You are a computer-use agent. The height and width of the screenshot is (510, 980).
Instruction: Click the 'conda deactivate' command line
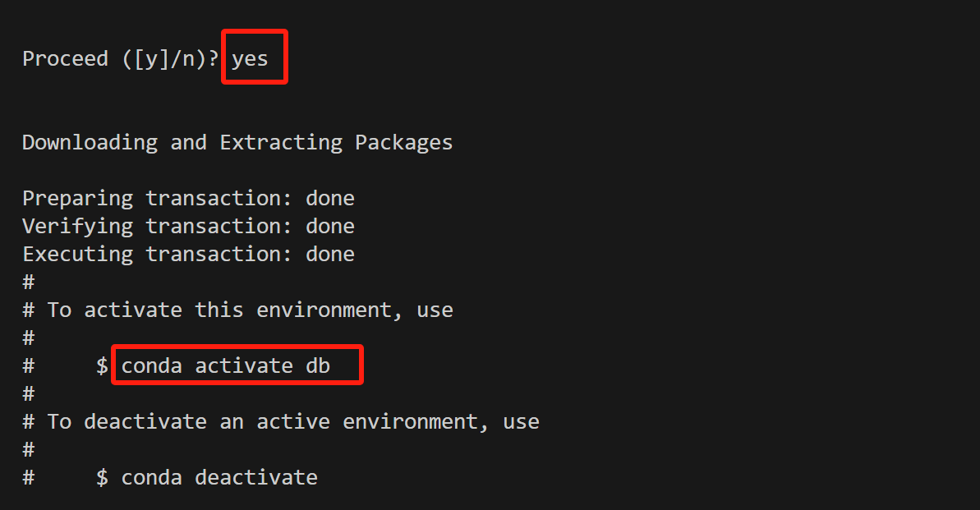point(219,477)
